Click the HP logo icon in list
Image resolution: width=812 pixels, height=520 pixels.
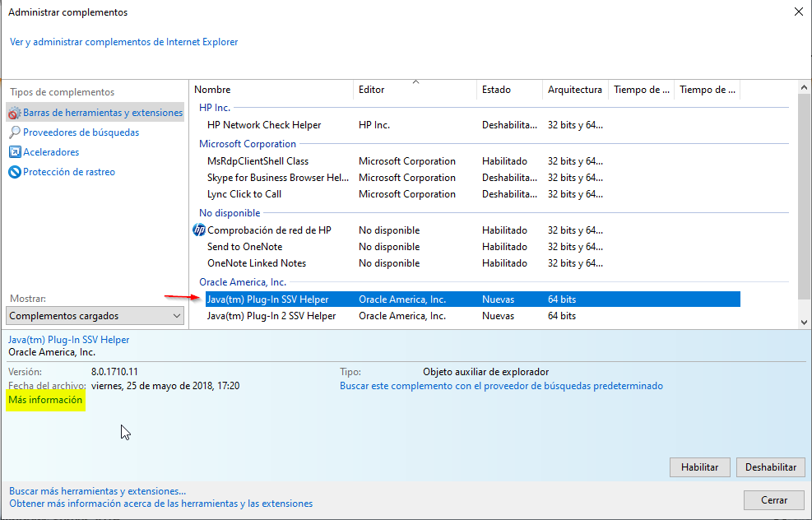click(x=198, y=230)
